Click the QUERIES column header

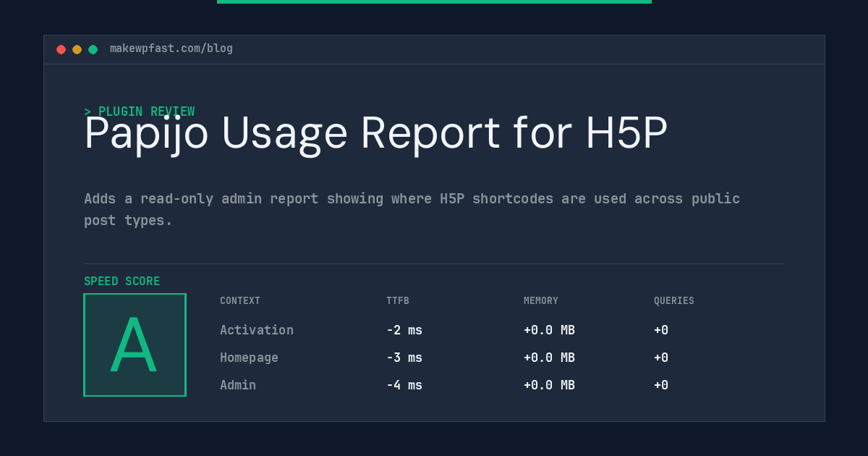coord(674,301)
